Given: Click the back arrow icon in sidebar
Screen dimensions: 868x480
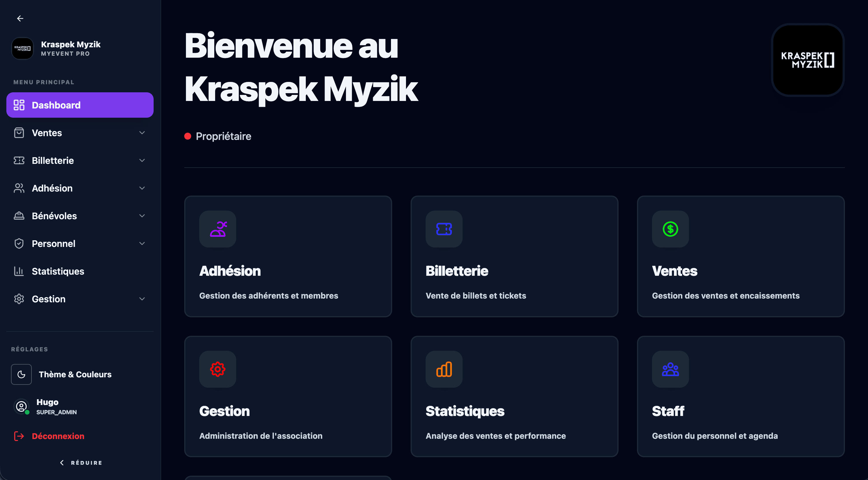Looking at the screenshot, I should 20,18.
